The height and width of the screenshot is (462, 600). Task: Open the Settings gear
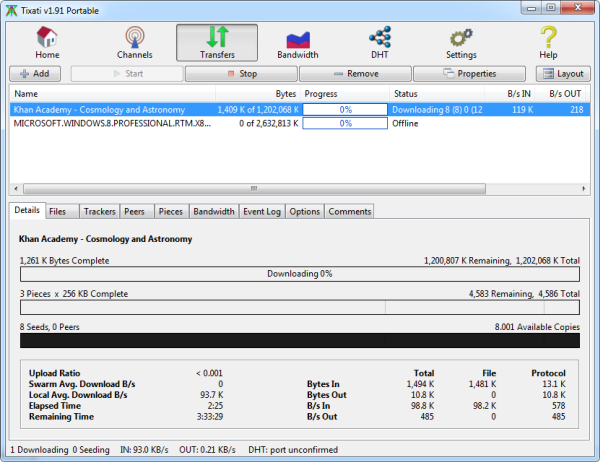click(461, 43)
